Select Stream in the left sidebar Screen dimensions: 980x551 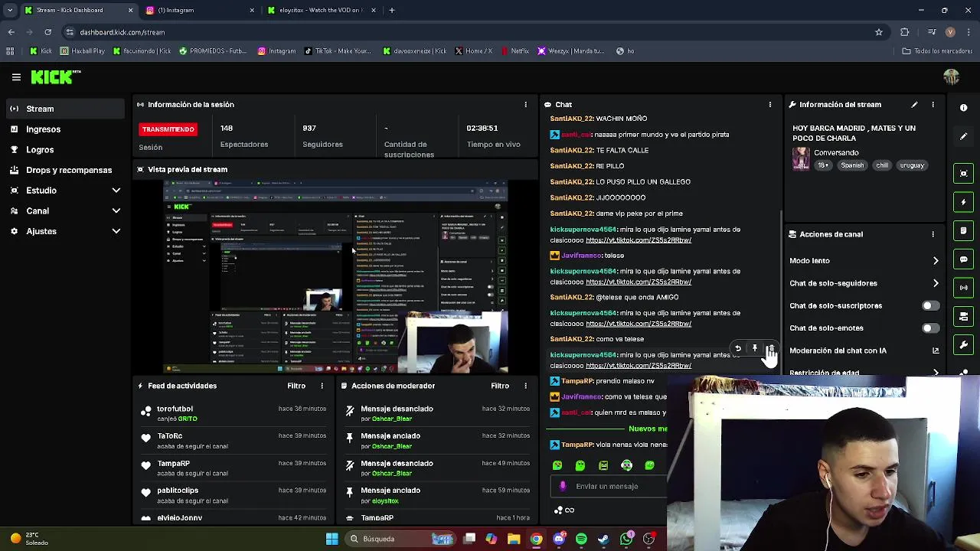tap(65, 109)
